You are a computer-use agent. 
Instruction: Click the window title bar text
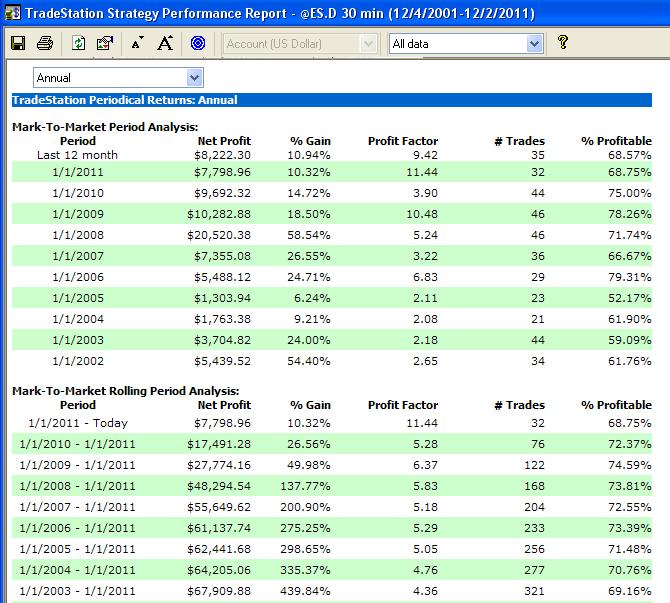280,13
